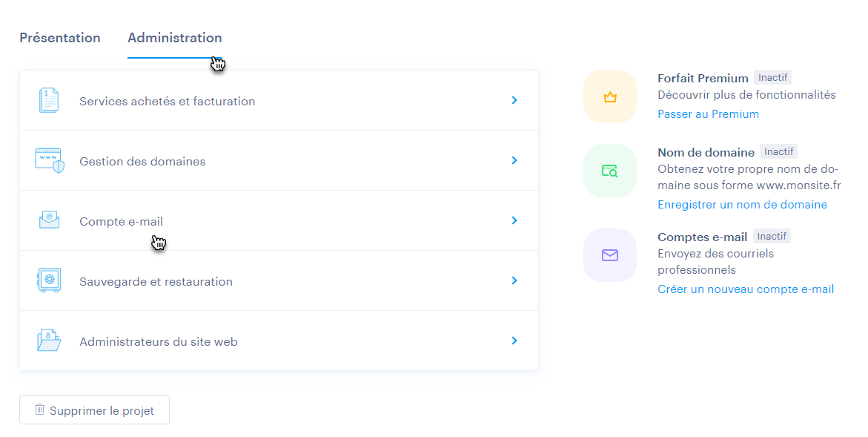Viewport: 868px width, 437px height.
Task: Expand the Compte e-mail chevron
Action: (x=514, y=220)
